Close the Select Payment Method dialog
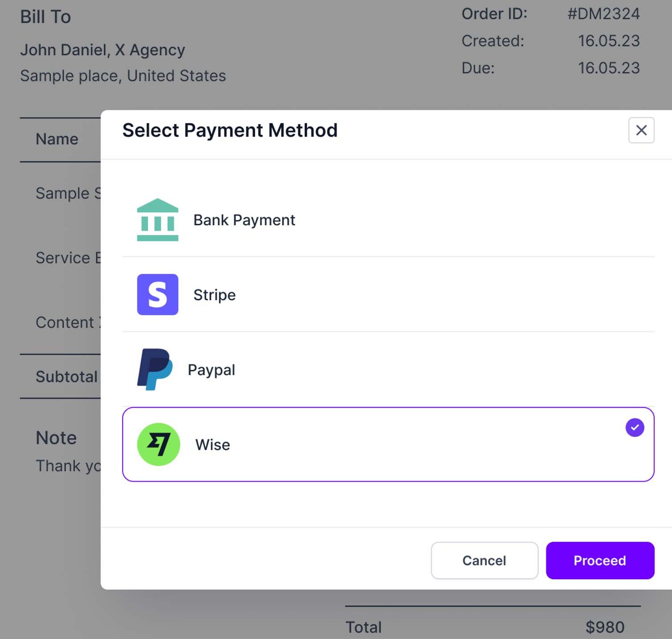672x639 pixels. [x=641, y=130]
